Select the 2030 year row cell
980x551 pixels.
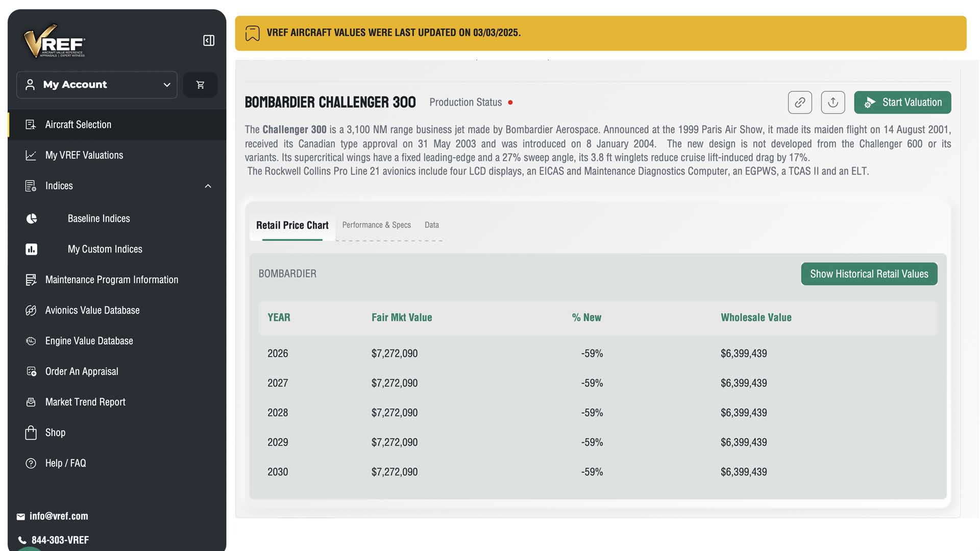[x=278, y=472]
